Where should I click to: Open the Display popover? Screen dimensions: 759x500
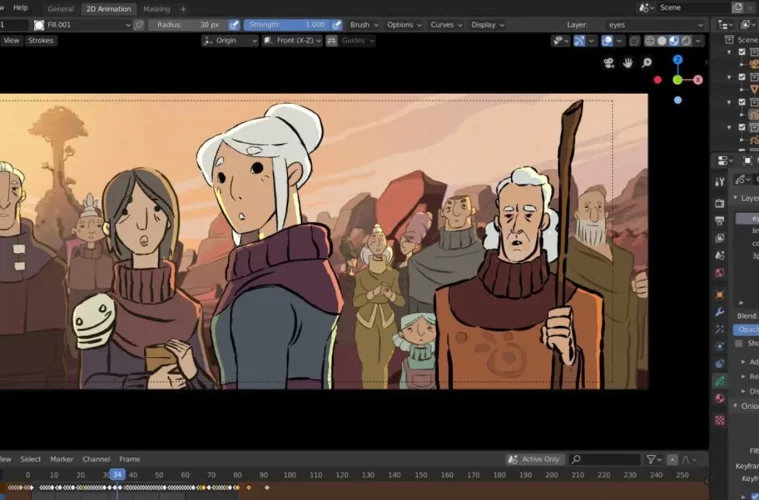click(x=487, y=25)
